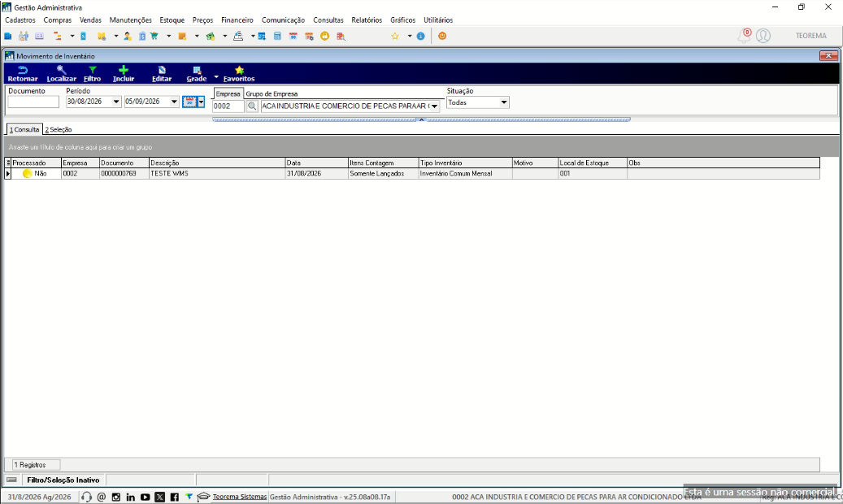843x504 pixels.
Task: Click the blue info icon
Action: click(420, 36)
